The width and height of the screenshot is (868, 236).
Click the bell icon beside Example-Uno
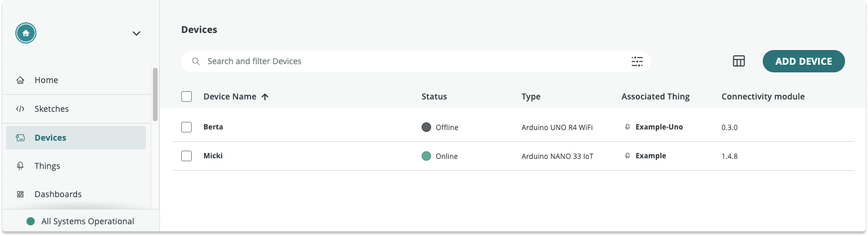click(x=627, y=127)
